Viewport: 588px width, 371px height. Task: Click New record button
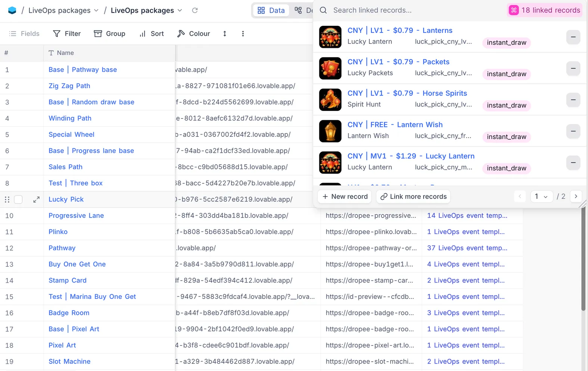tap(345, 197)
